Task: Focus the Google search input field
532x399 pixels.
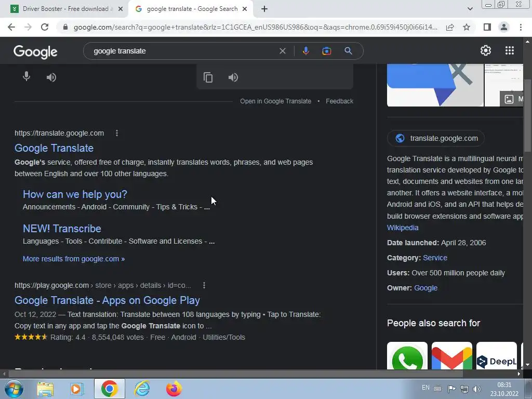Action: (x=183, y=51)
